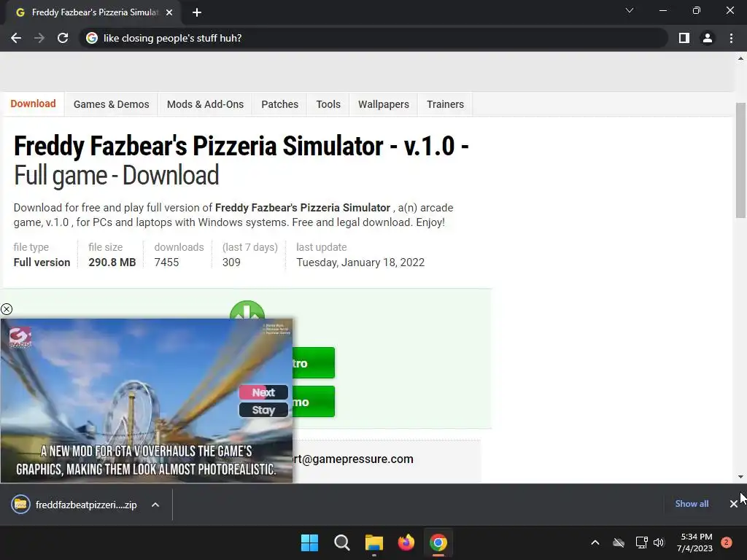Click the page vertical scrollbar thumb
747x560 pixels.
(x=740, y=160)
